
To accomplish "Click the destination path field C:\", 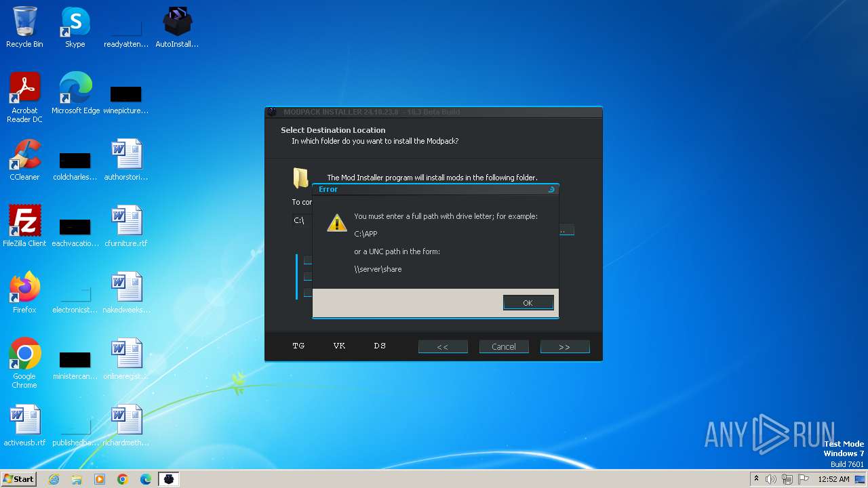I will pos(302,220).
